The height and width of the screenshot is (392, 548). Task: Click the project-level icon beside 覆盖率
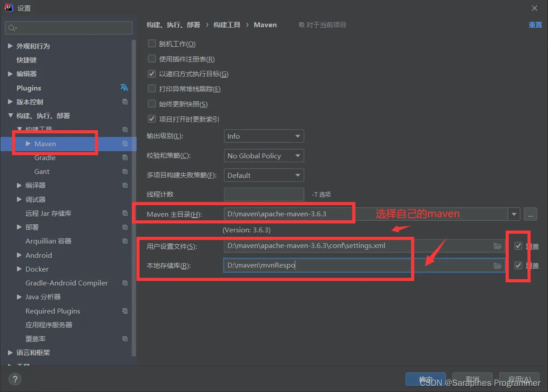125,338
